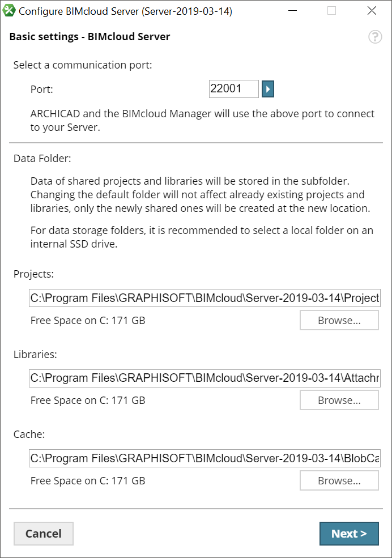Open help via the question mark icon
This screenshot has width=392, height=558.
(375, 37)
